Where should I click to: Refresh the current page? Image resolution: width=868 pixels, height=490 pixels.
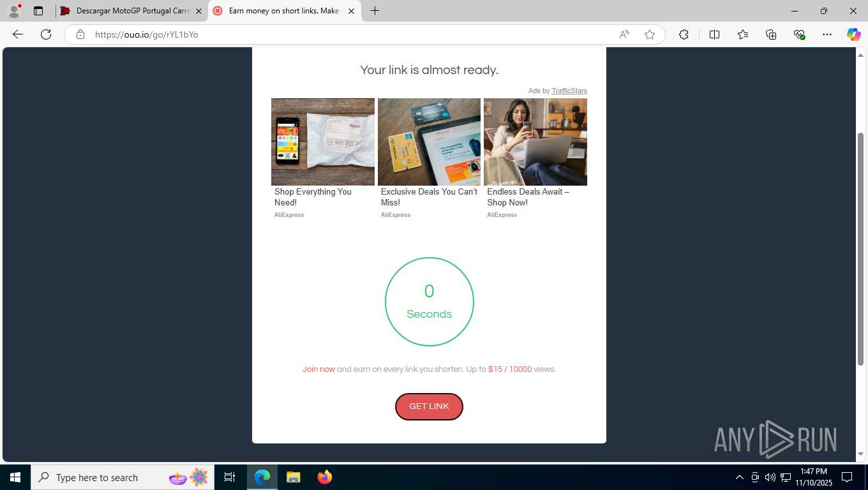pos(46,34)
